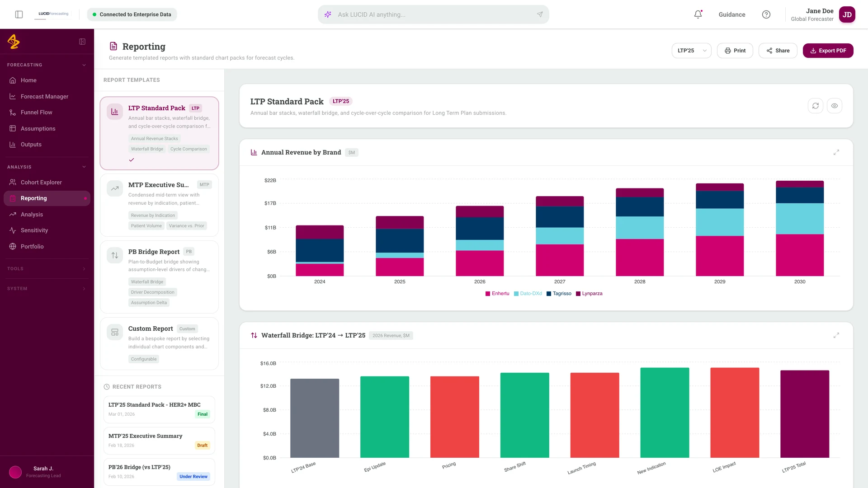Click the Custom Report layout icon

tap(115, 332)
